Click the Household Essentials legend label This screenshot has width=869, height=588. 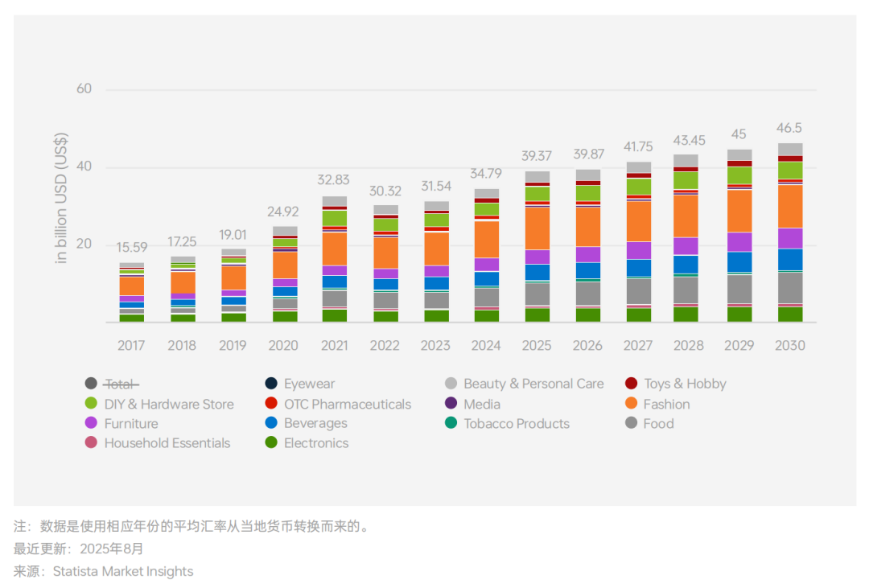click(x=167, y=442)
